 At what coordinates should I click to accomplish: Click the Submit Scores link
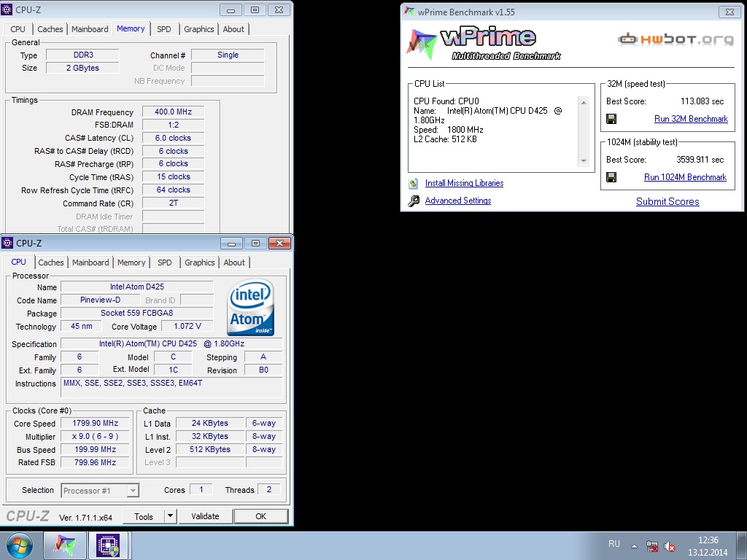pyautogui.click(x=667, y=201)
